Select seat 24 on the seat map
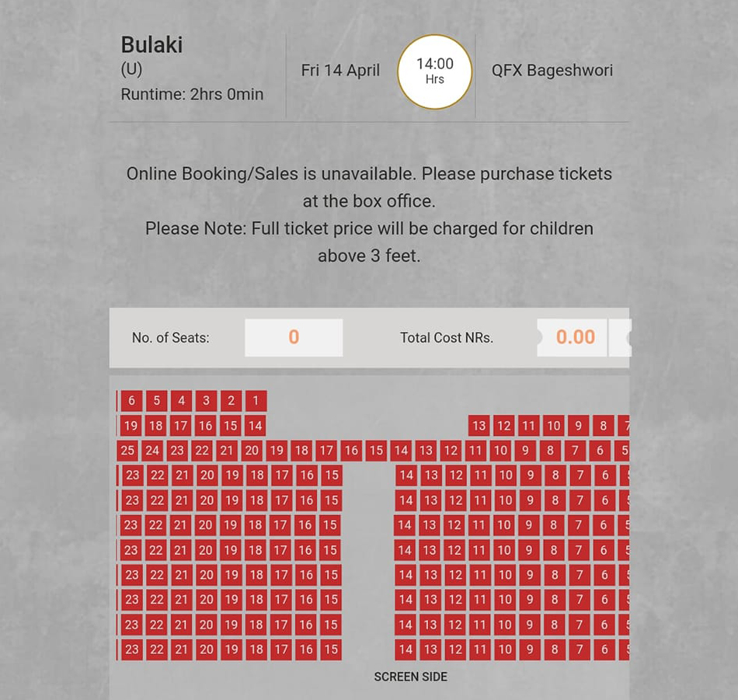 pos(152,451)
